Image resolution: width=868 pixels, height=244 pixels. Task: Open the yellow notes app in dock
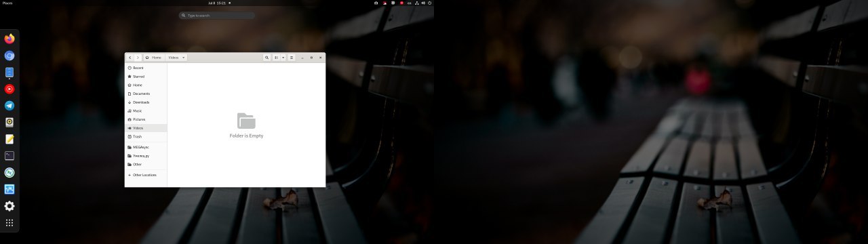coord(9,139)
